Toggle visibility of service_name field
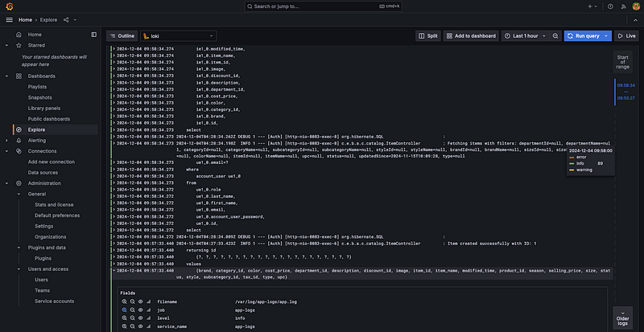This screenshot has height=332, width=644. point(140,326)
